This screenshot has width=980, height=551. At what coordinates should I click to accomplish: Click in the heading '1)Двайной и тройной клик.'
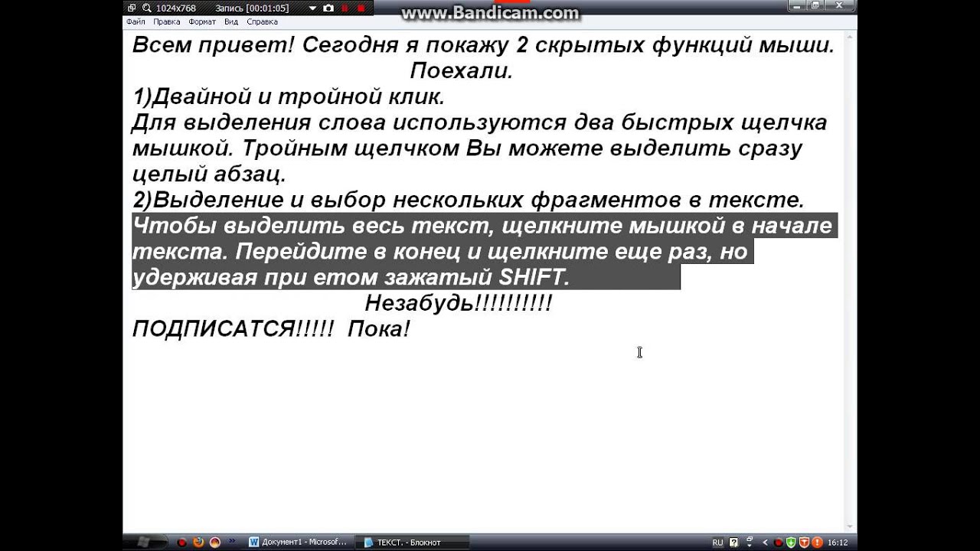289,97
